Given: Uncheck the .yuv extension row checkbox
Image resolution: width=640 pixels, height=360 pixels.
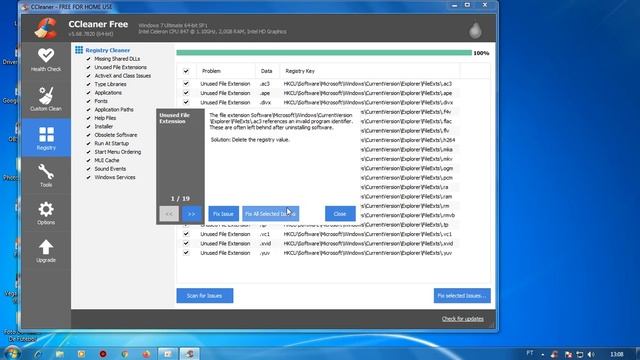Looking at the screenshot, I should click(186, 253).
